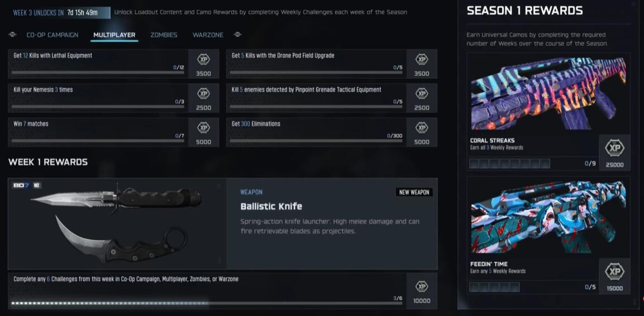Switch to the Co-Op Campaign tab
Image resolution: width=644 pixels, height=316 pixels.
click(53, 35)
